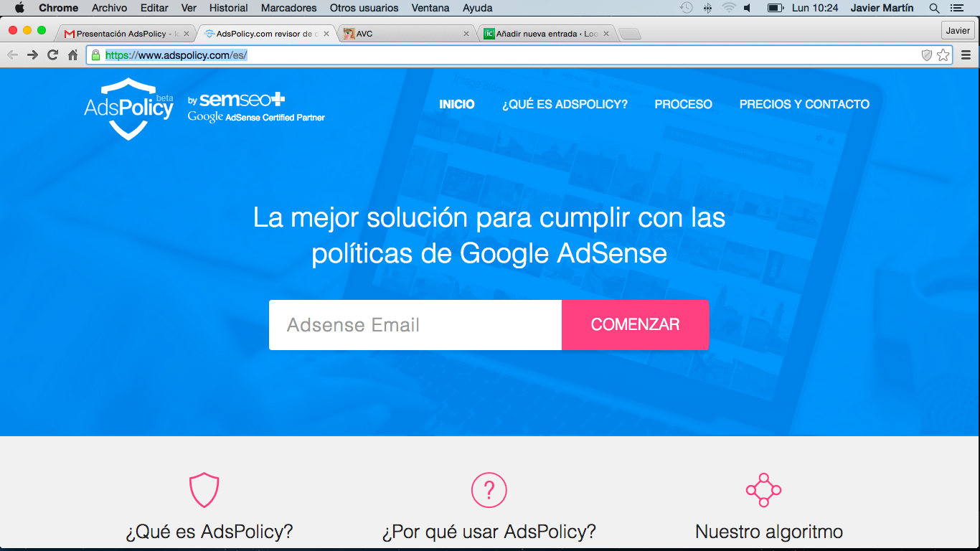Close the Añadir nueva entrada tab
The image size is (980, 551).
(607, 34)
